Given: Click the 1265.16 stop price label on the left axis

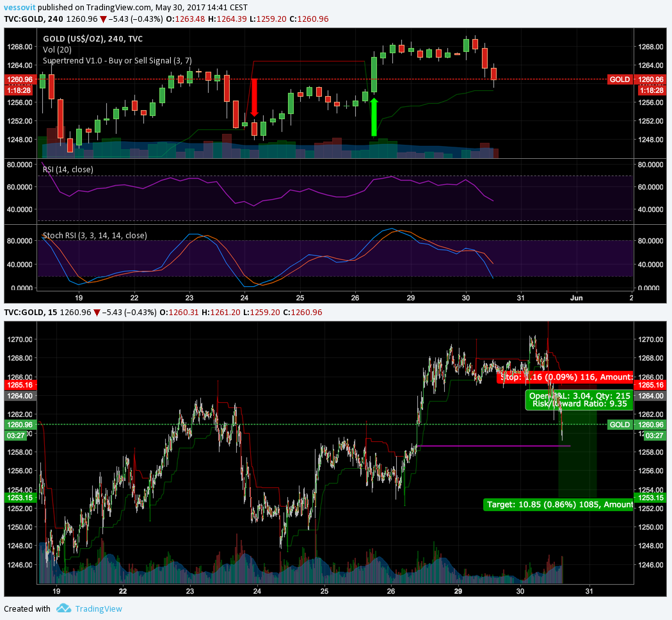Looking at the screenshot, I should tap(20, 385).
